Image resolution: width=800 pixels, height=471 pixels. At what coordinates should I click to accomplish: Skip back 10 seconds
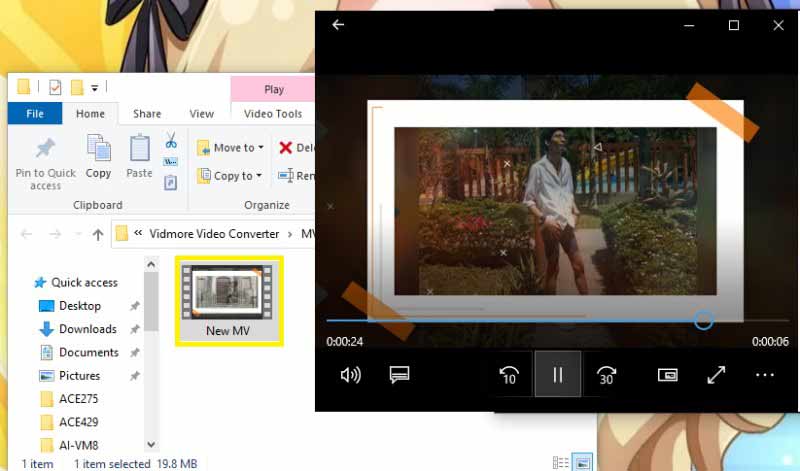[x=509, y=375]
